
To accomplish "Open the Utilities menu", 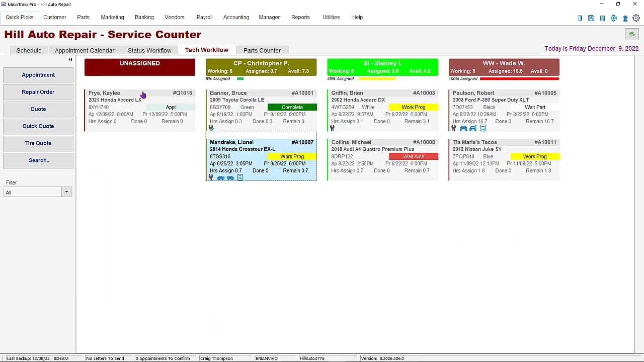I will [331, 17].
